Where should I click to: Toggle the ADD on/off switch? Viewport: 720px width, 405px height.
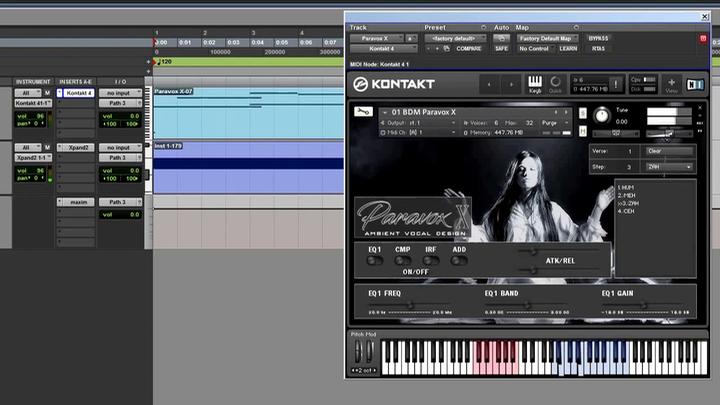click(x=458, y=261)
